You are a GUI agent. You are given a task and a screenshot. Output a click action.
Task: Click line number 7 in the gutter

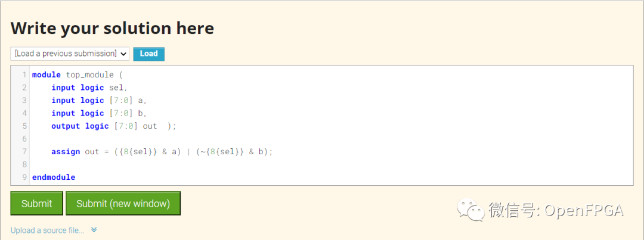pyautogui.click(x=24, y=152)
